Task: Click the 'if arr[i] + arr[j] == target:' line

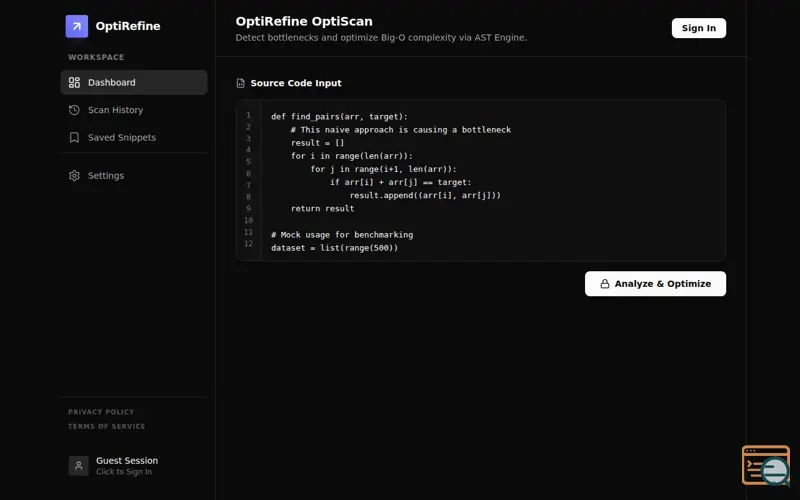Action: pos(401,182)
